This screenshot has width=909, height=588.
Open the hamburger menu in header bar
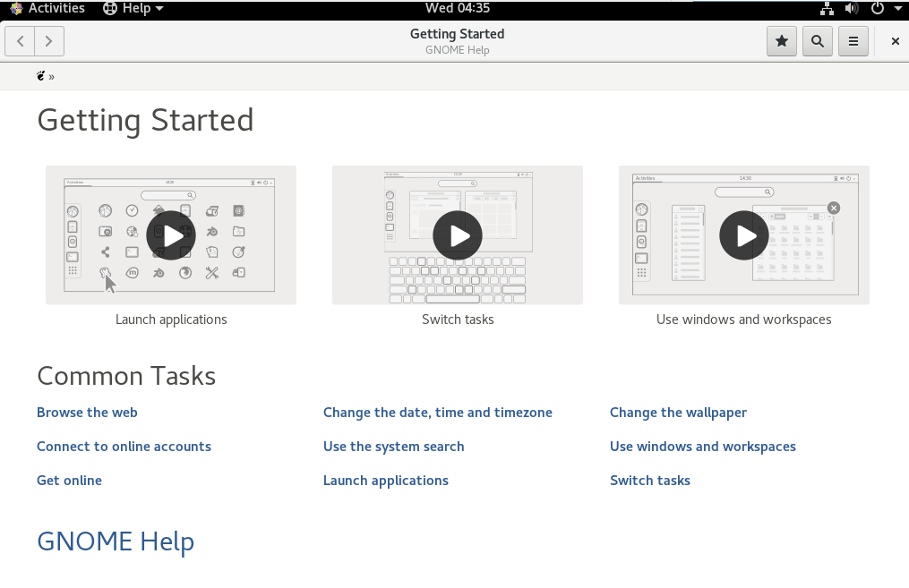(x=853, y=41)
